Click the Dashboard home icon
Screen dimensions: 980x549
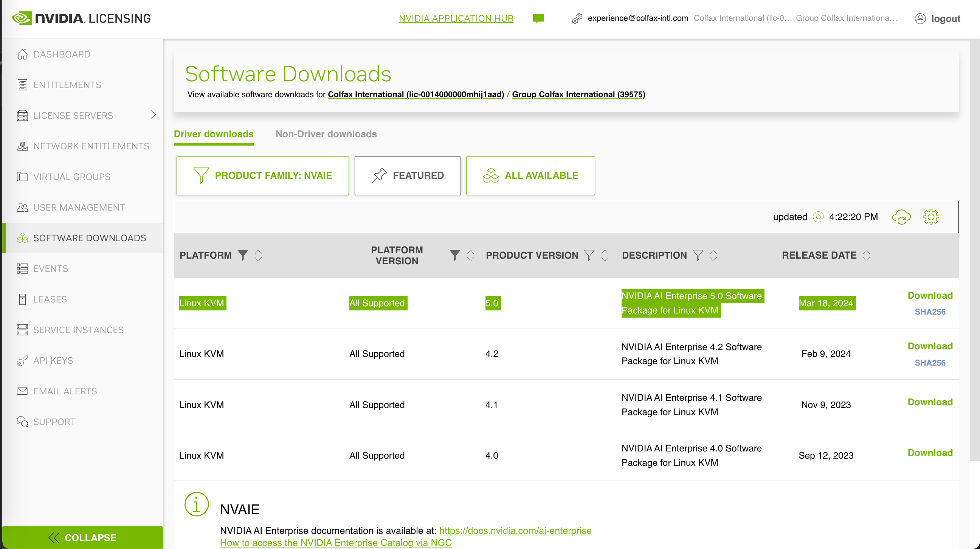click(22, 54)
